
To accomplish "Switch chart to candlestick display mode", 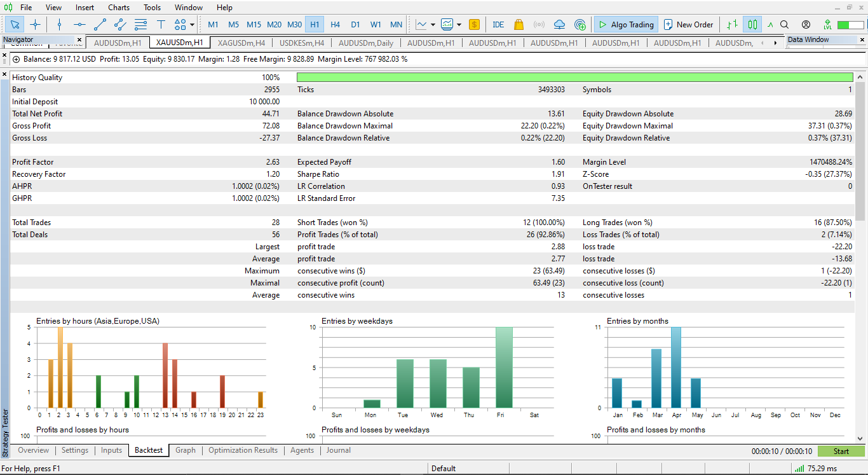I will click(x=752, y=24).
